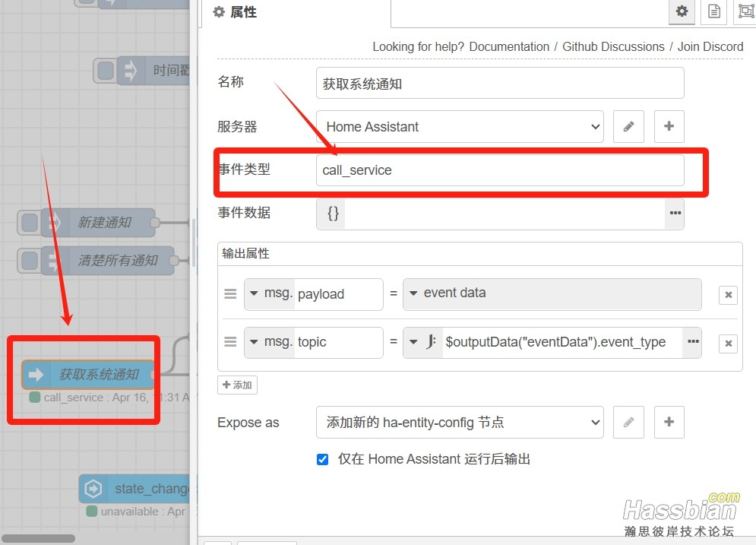The width and height of the screenshot is (756, 545).
Task: Open the msg type dropdown for payload
Action: [x=270, y=293]
